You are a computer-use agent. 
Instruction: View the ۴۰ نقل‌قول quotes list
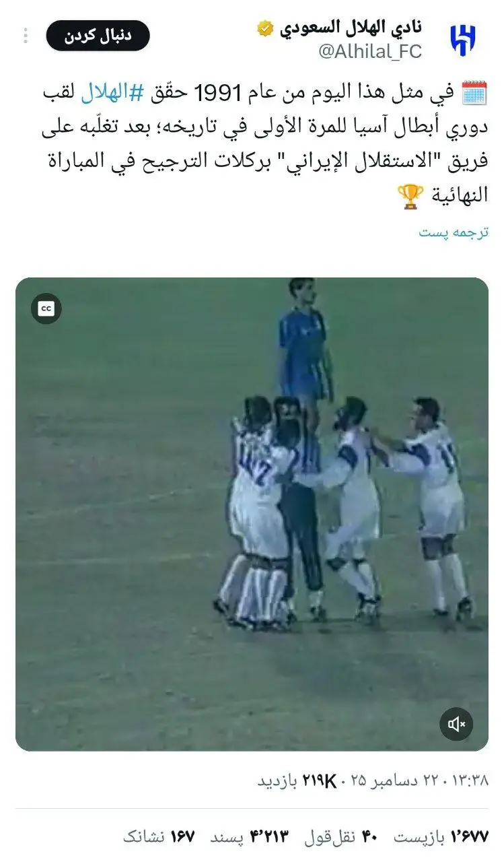click(340, 836)
